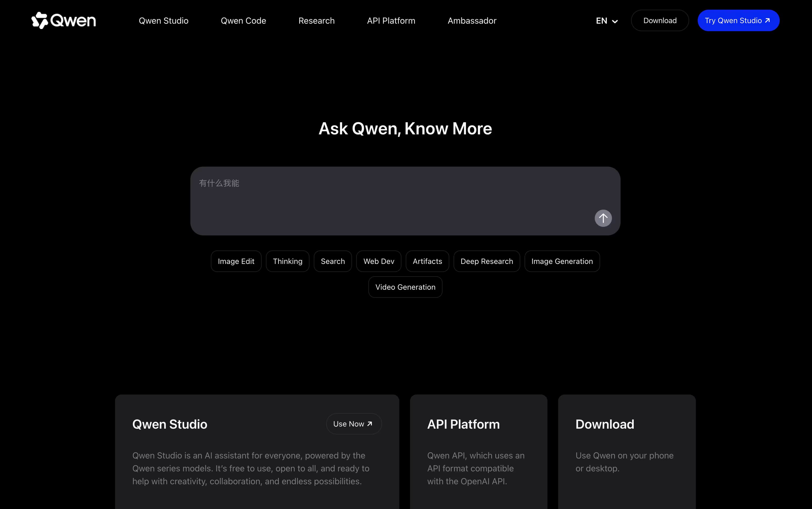
Task: Click the Qwen logo
Action: tap(64, 20)
